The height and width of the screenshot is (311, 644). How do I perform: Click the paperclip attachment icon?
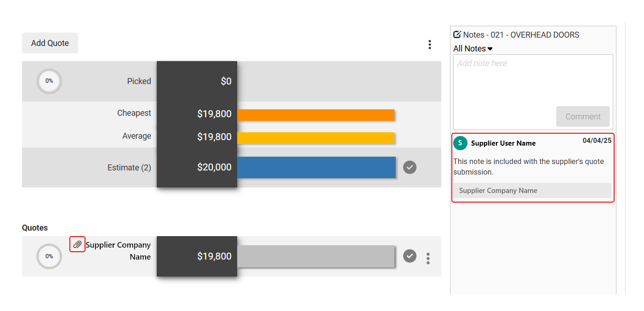pyautogui.click(x=77, y=244)
